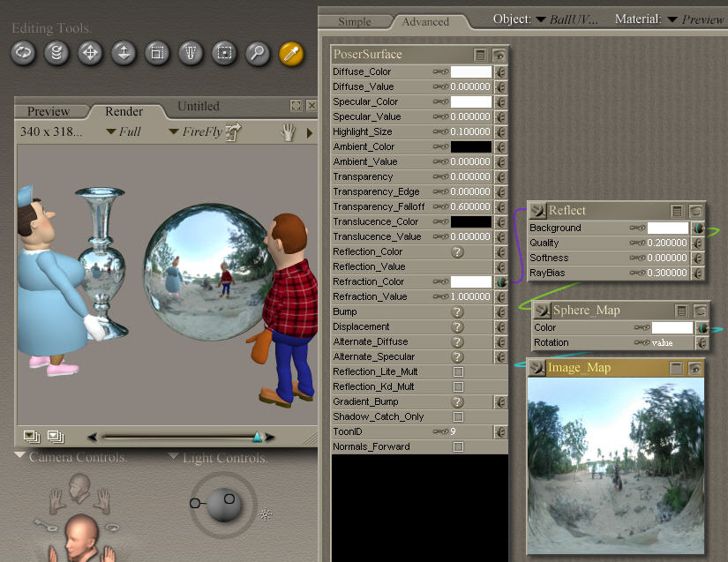Select the orange eyedropper material tool
Screen dimensions: 728x562
tap(291, 53)
